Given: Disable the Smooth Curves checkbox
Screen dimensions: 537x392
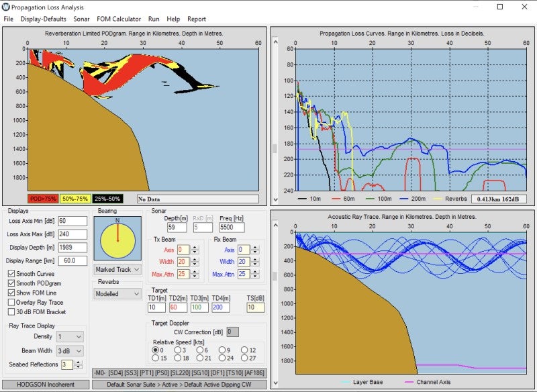Looking at the screenshot, I should click(x=12, y=274).
